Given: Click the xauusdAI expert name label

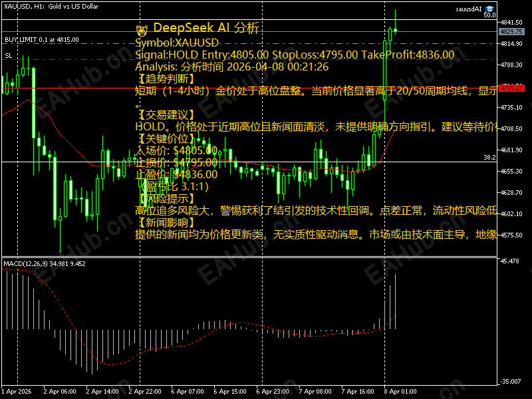Looking at the screenshot, I should (469, 9).
